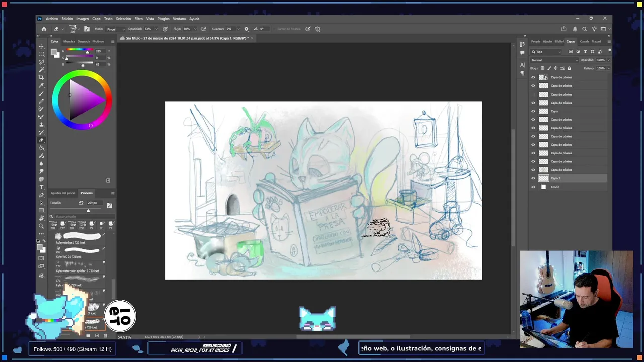Open layer Opacidad 100% dropdown
Image resolution: width=644 pixels, height=362 pixels.
608,60
